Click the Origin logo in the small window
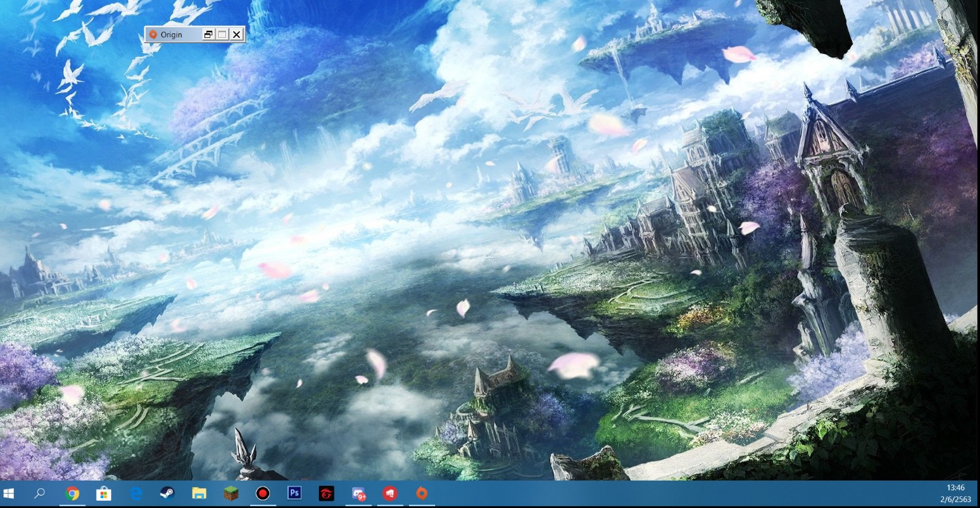The height and width of the screenshot is (508, 980). [153, 35]
